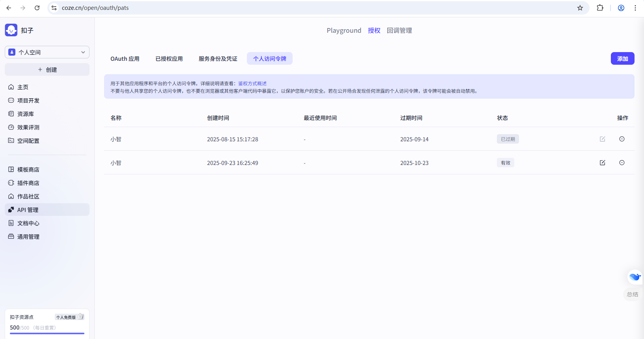Open 作品社区 in the sidebar
This screenshot has width=644, height=339.
pyautogui.click(x=47, y=196)
